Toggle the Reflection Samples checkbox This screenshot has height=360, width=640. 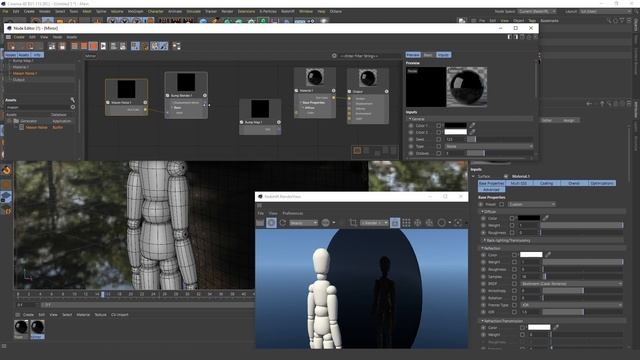pos(514,276)
